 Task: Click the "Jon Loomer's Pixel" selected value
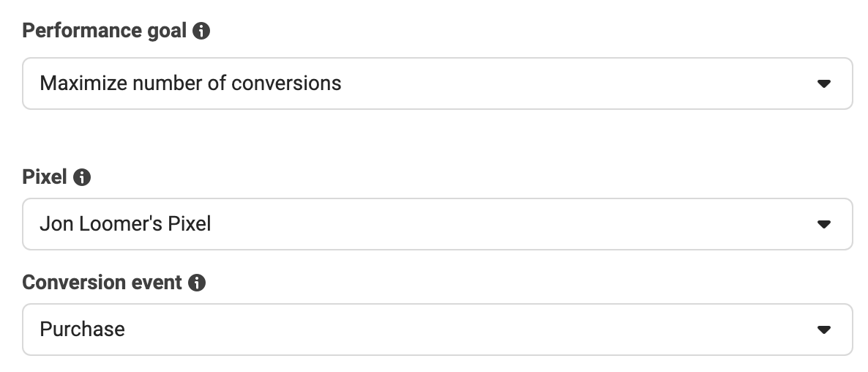tap(125, 224)
